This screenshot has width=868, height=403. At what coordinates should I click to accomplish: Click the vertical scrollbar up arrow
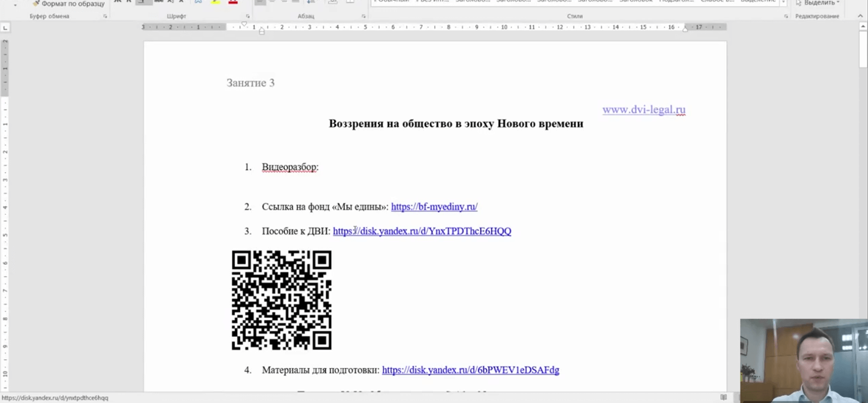(x=863, y=27)
